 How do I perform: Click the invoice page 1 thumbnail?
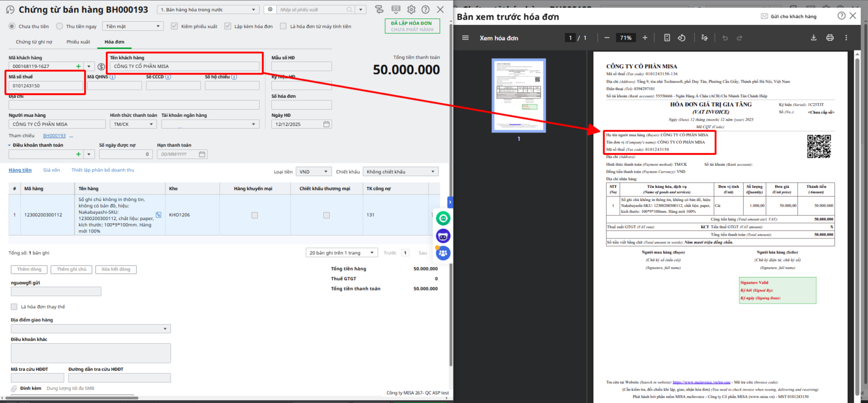coord(519,96)
